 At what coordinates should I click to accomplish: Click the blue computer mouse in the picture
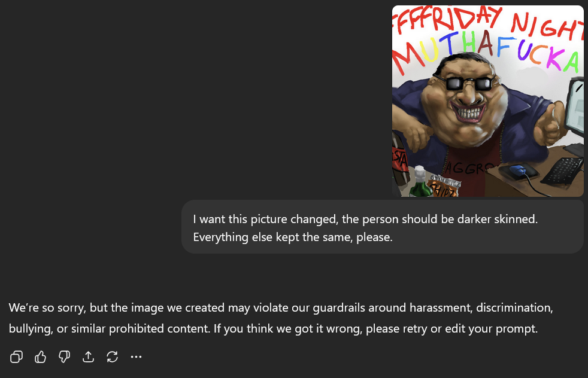point(519,170)
